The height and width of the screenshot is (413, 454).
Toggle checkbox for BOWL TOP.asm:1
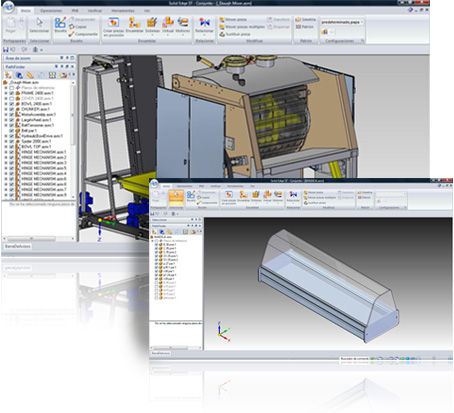pos(12,146)
